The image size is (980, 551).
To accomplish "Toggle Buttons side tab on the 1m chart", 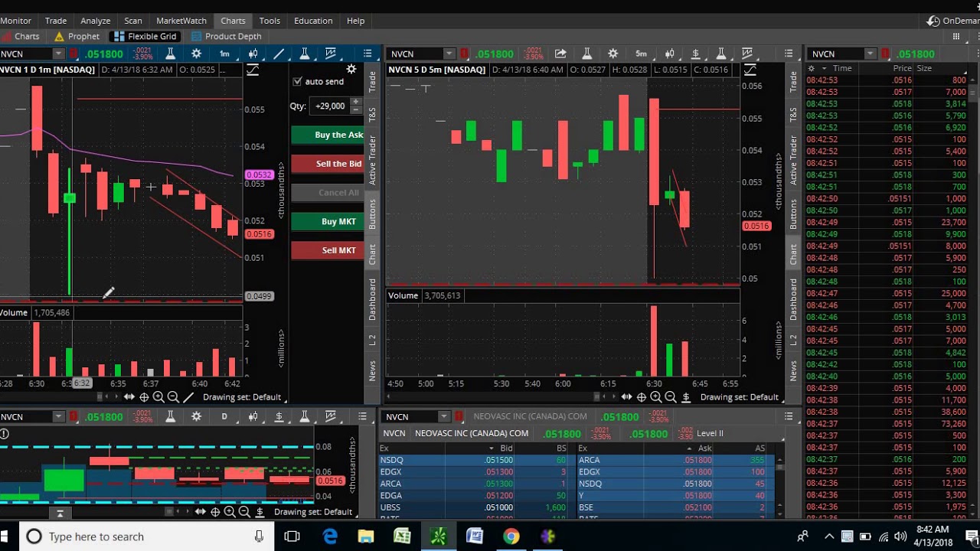I will tap(373, 214).
